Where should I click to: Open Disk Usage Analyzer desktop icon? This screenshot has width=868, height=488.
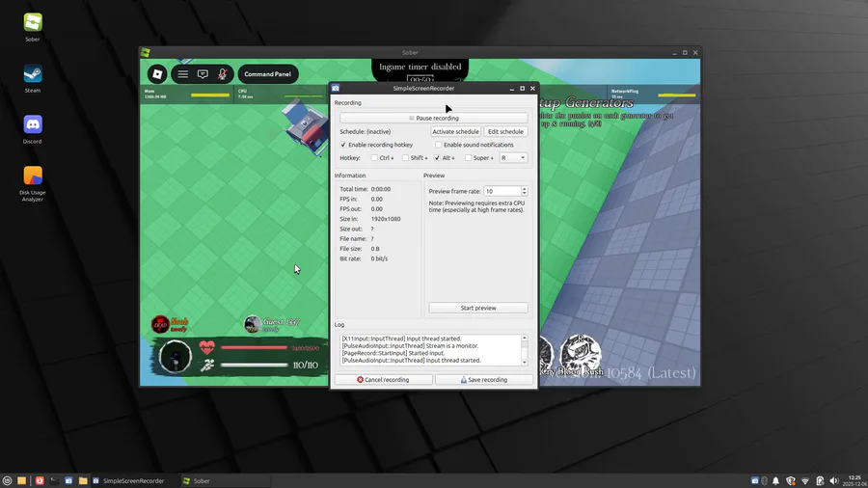33,183
